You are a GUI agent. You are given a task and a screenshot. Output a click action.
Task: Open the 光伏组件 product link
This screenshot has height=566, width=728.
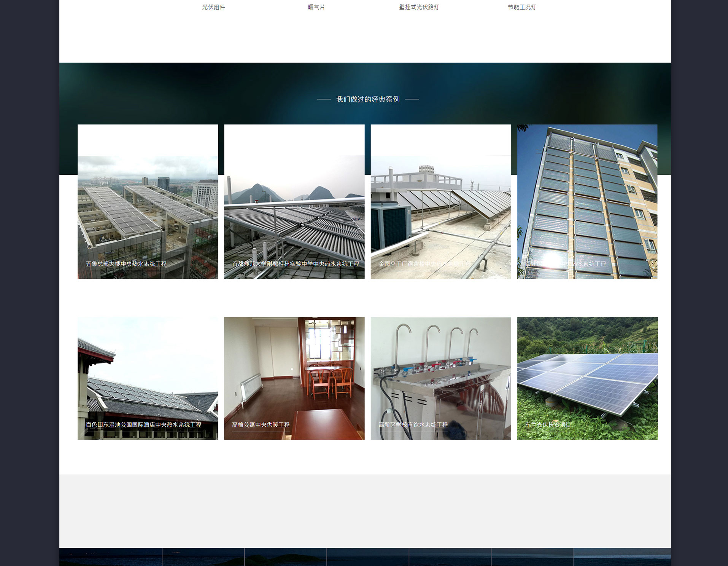click(213, 7)
